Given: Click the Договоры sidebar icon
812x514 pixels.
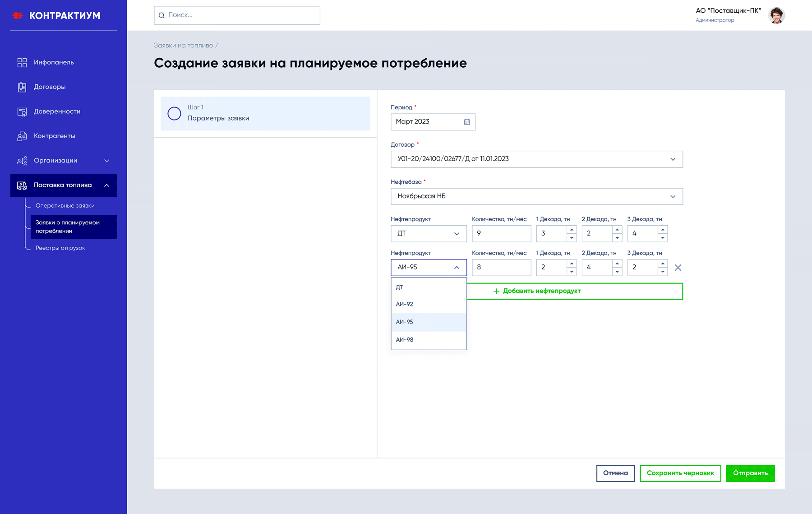Looking at the screenshot, I should pyautogui.click(x=22, y=87).
